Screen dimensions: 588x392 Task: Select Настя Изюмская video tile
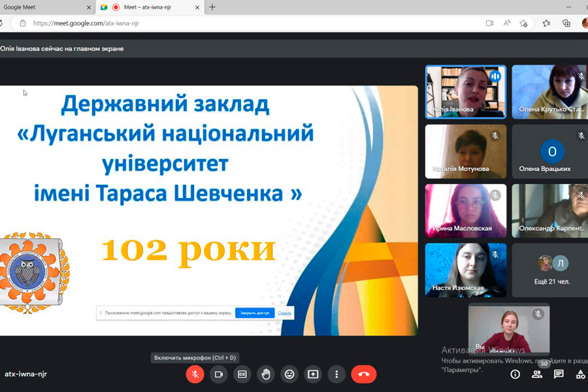pos(466,270)
